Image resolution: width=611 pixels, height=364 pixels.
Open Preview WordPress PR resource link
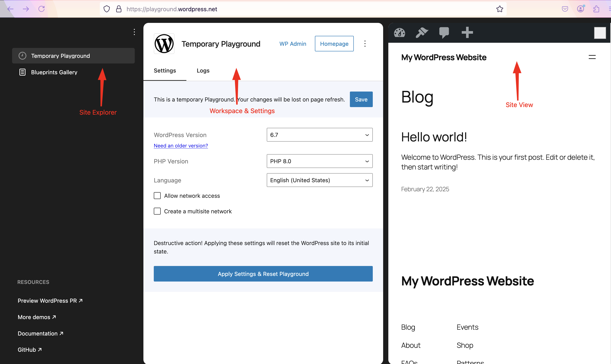click(50, 301)
